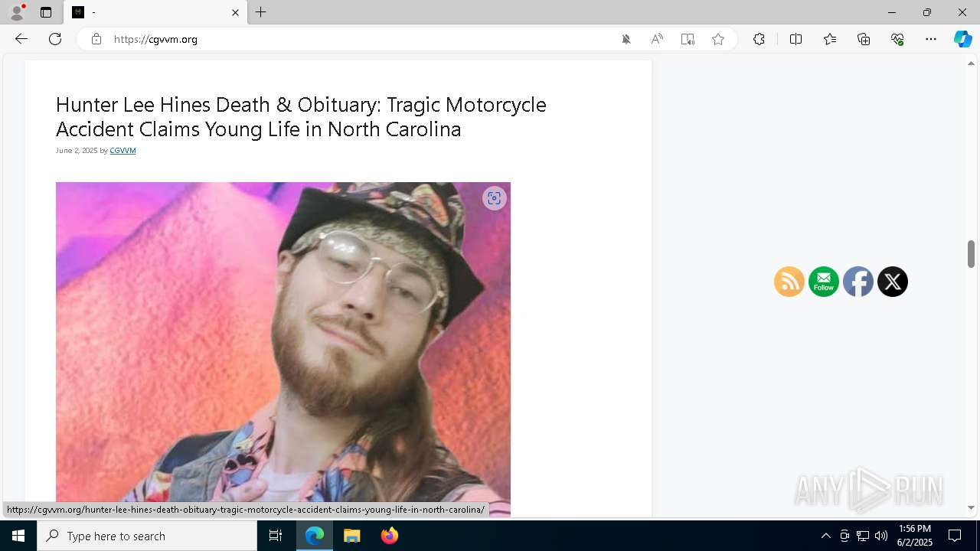Viewport: 980px width, 551px height.
Task: Open the article's featured photo
Action: [283, 350]
